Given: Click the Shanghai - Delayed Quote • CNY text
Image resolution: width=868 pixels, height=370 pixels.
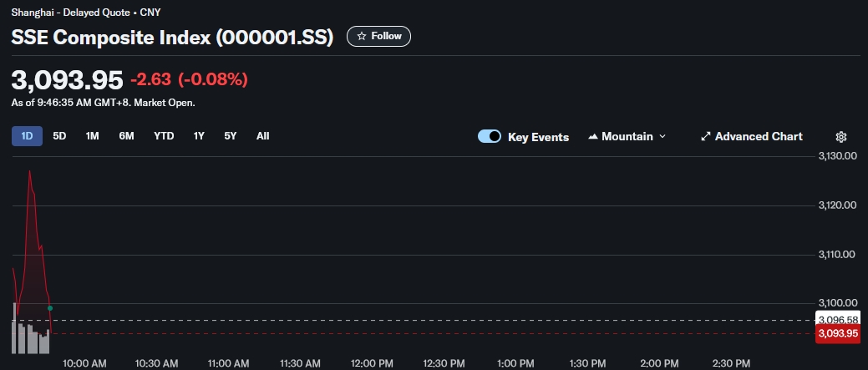Looking at the screenshot, I should (86, 13).
